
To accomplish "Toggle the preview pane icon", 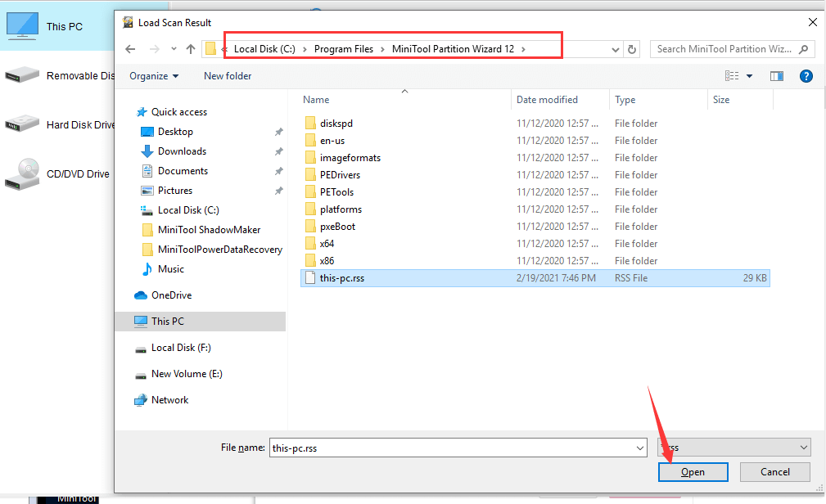I will (x=777, y=76).
